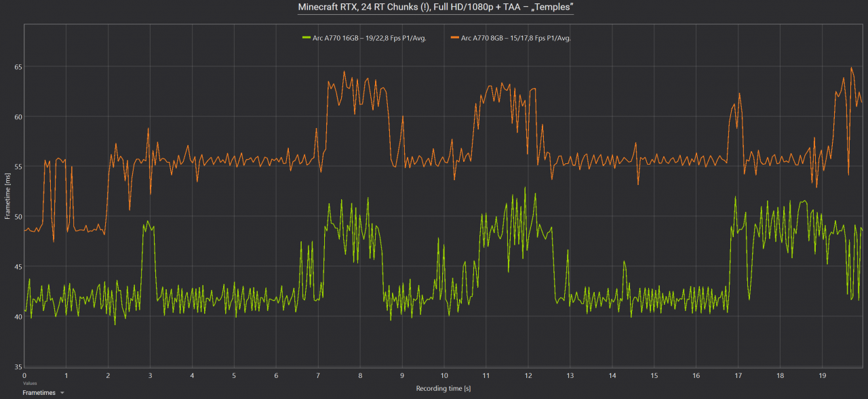Click the 45 tick on the frametime axis
The height and width of the screenshot is (399, 868).
19,267
